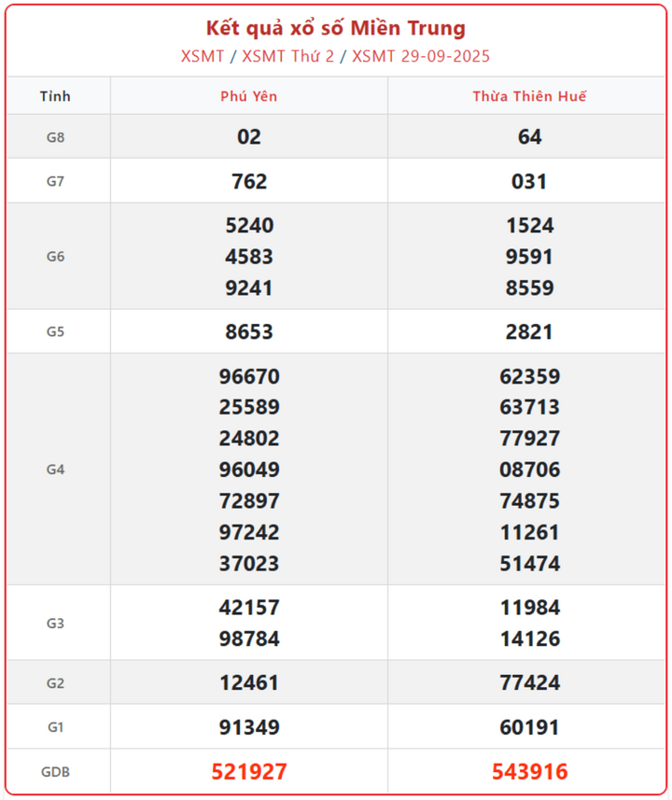Click the Kết quả xổ số Miền Trung title

336,28
